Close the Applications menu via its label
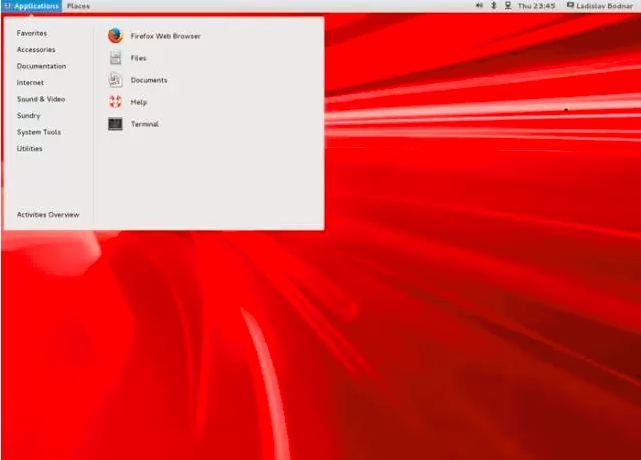The width and height of the screenshot is (641, 460). (x=36, y=6)
